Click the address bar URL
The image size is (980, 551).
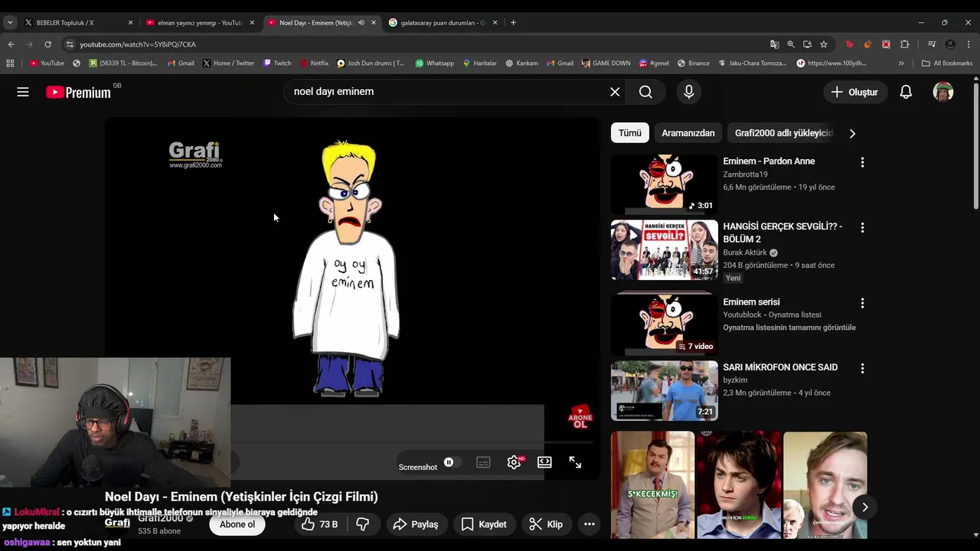[x=138, y=44]
